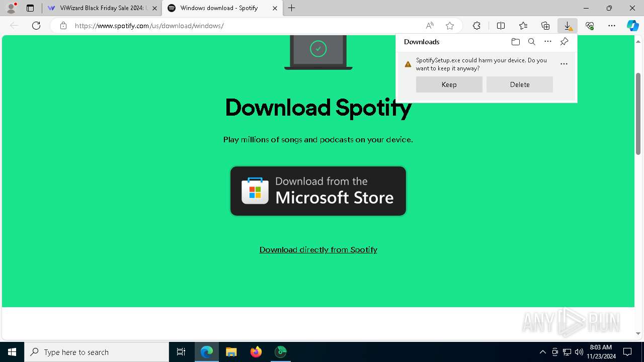The width and height of the screenshot is (644, 362).
Task: Open File Explorer from the taskbar
Action: (x=231, y=352)
